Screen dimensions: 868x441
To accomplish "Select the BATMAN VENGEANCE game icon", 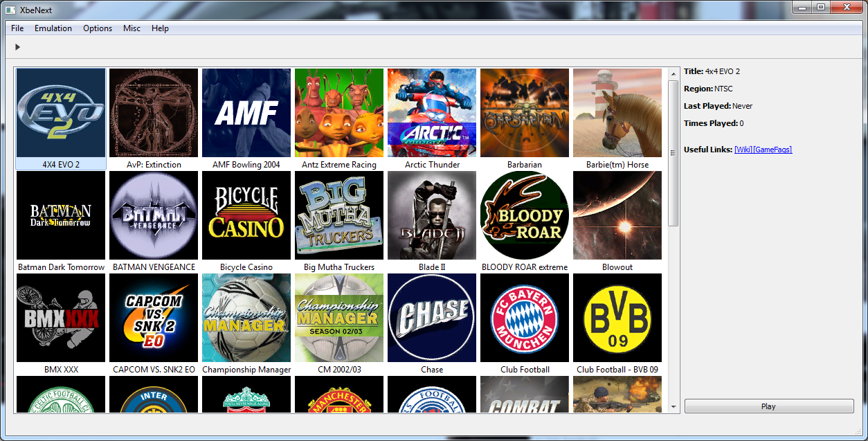I will (154, 215).
